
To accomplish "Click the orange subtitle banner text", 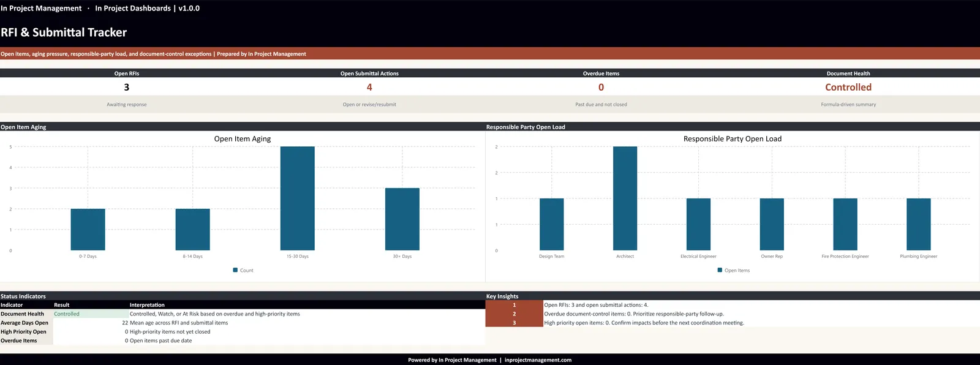I will coord(153,54).
